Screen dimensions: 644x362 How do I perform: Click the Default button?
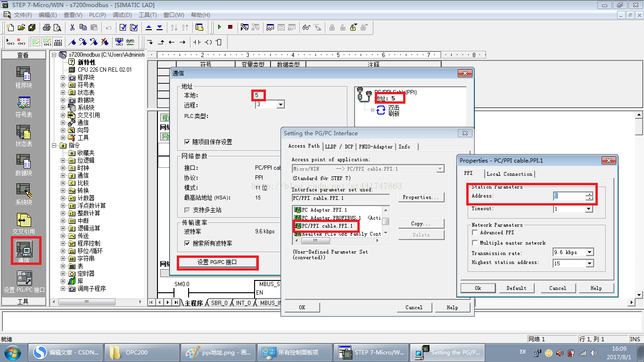[516, 288]
